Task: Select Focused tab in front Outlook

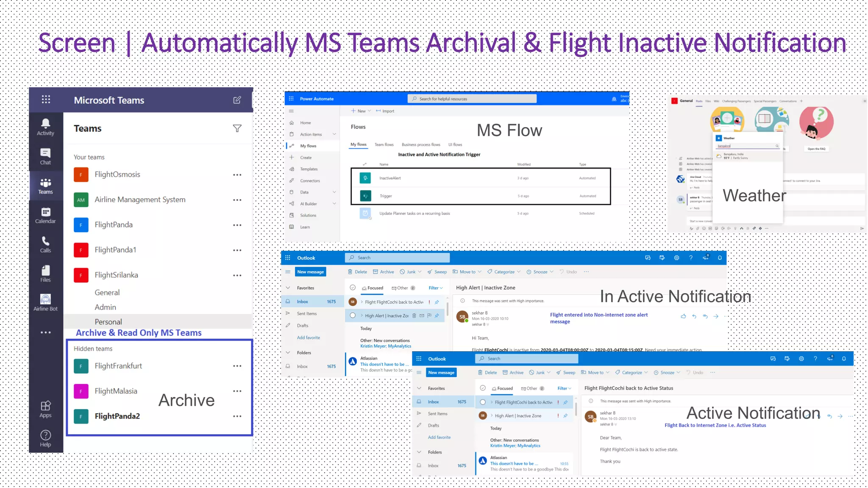Action: [x=502, y=388]
